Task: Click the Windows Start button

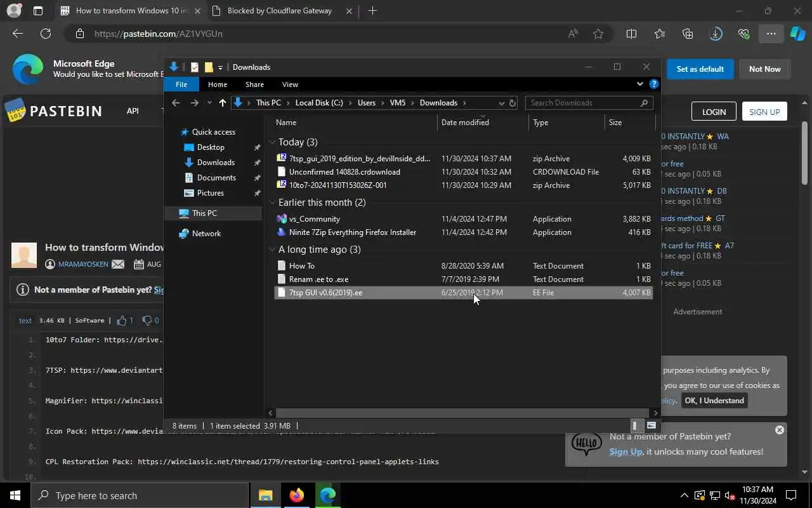Action: coord(15,495)
